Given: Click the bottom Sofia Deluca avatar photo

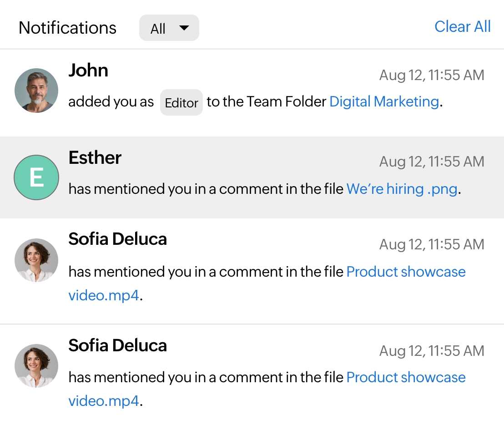Looking at the screenshot, I should coord(36,366).
